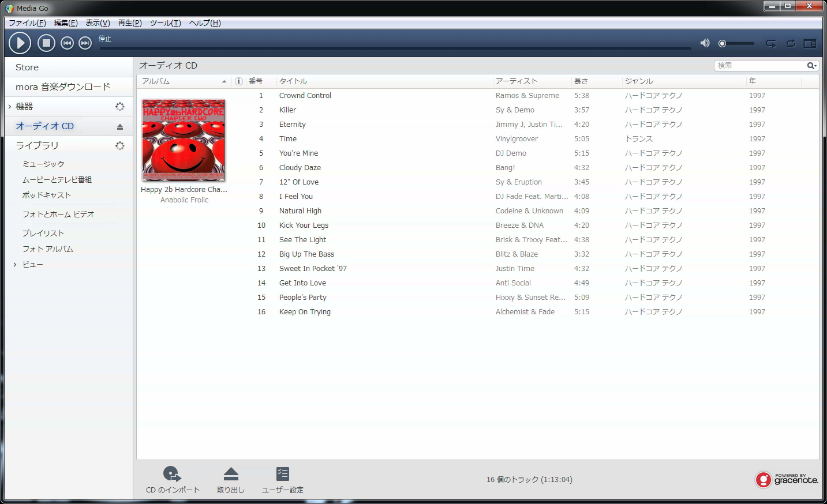Switch to mini player view icon
The width and height of the screenshot is (827, 504).
click(x=810, y=43)
